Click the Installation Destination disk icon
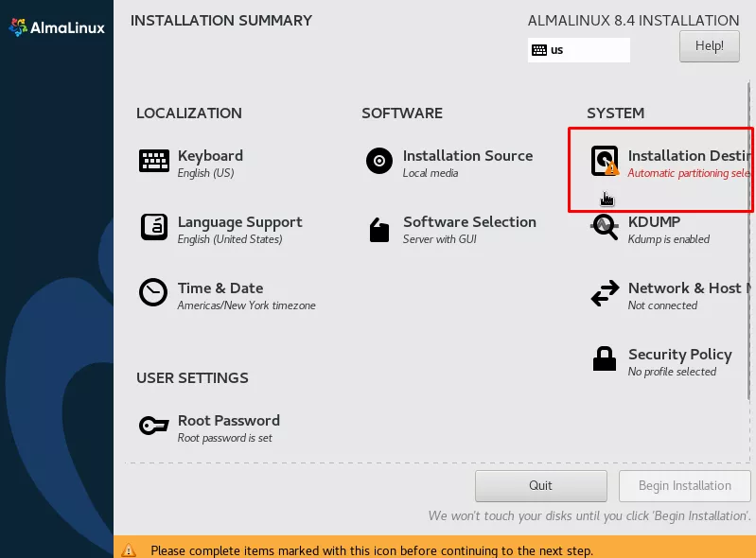Screen dimensions: 756x558 click(605, 161)
